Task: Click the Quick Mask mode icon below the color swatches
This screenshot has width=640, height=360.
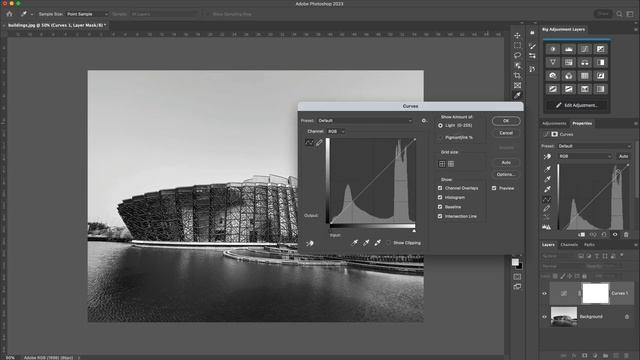Action: click(x=517, y=277)
